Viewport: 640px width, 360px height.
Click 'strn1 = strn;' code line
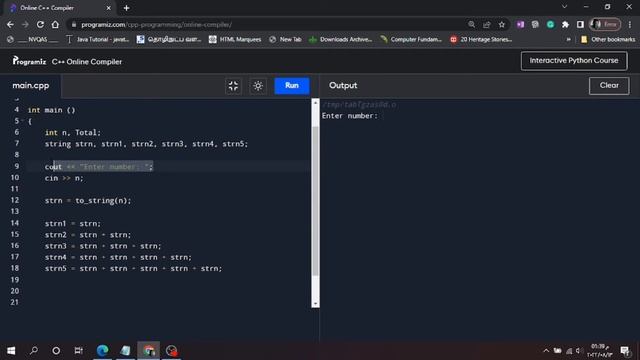tap(73, 224)
